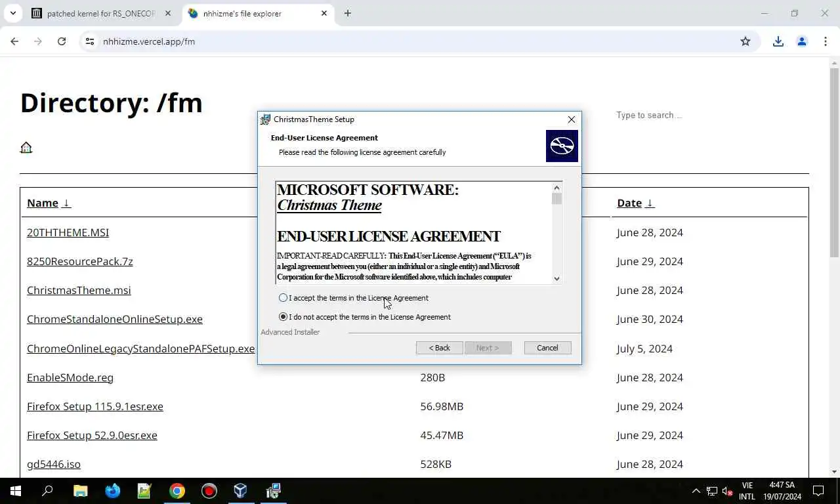
Task: Open the taskbar clock and date
Action: tap(782, 491)
